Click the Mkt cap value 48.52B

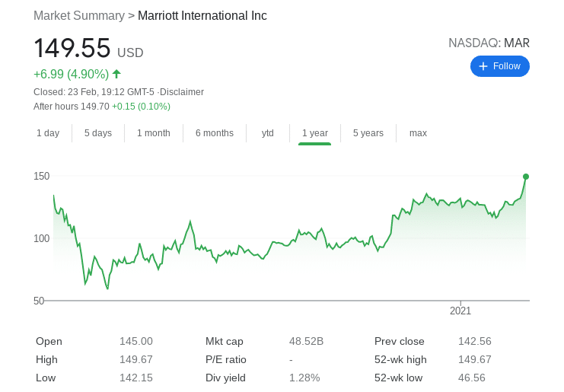[x=306, y=341]
